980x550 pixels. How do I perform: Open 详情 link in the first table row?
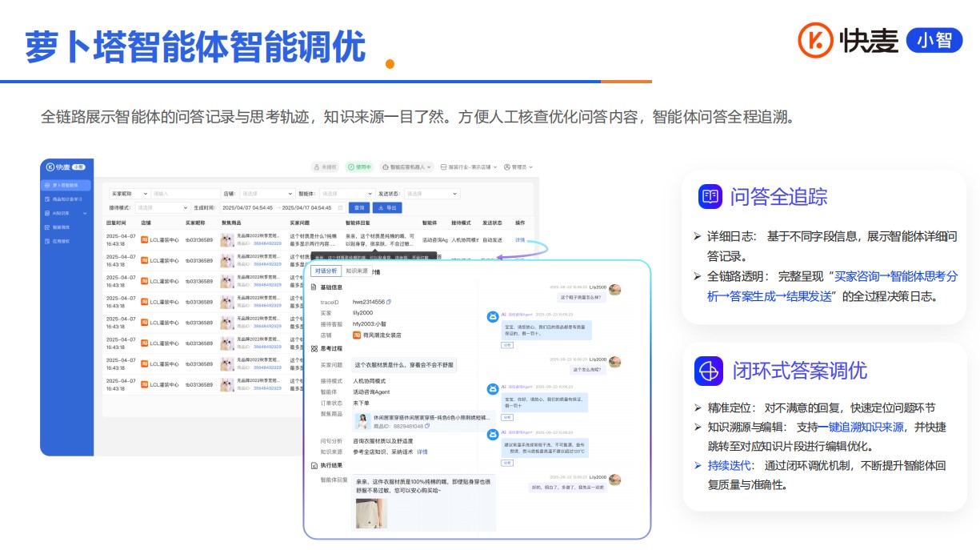tap(520, 239)
